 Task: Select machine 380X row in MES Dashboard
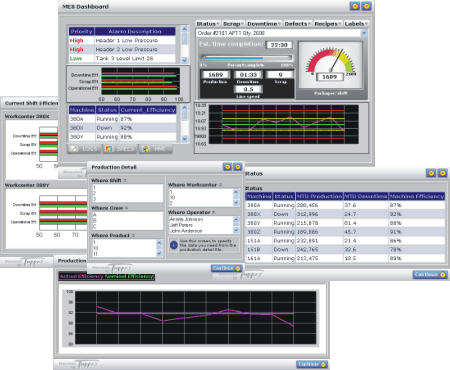click(x=122, y=128)
